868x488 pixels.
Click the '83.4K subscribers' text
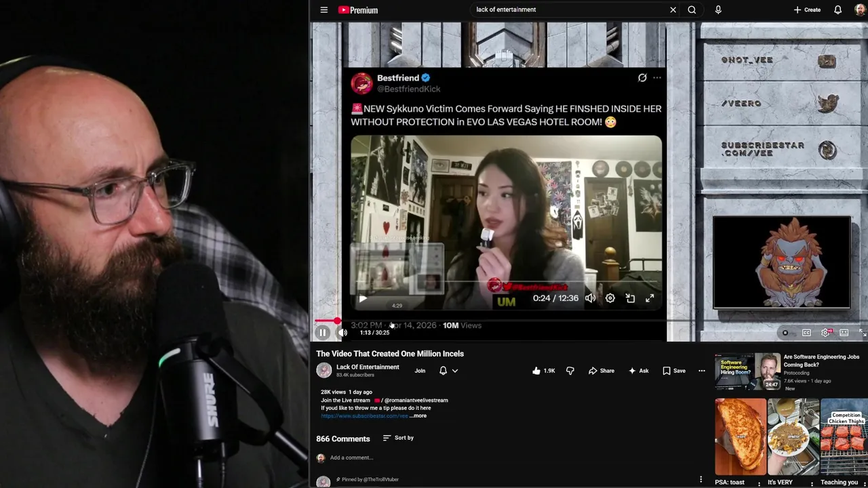click(355, 375)
